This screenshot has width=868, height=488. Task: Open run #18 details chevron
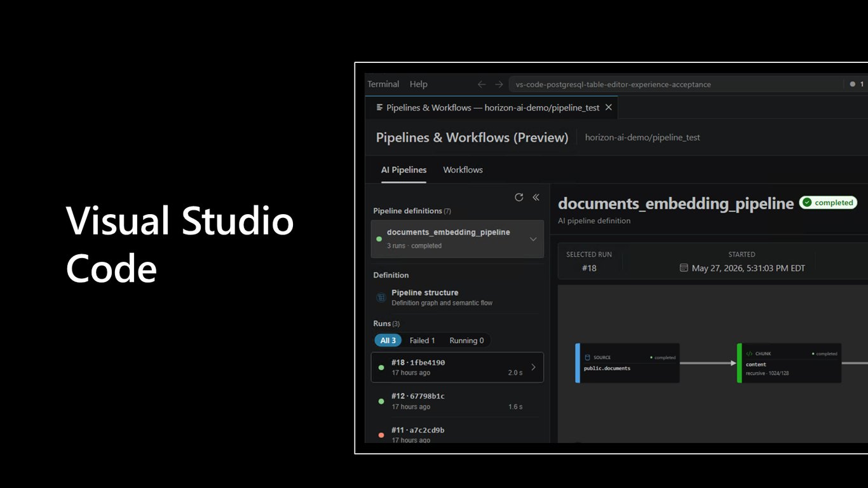click(x=533, y=367)
